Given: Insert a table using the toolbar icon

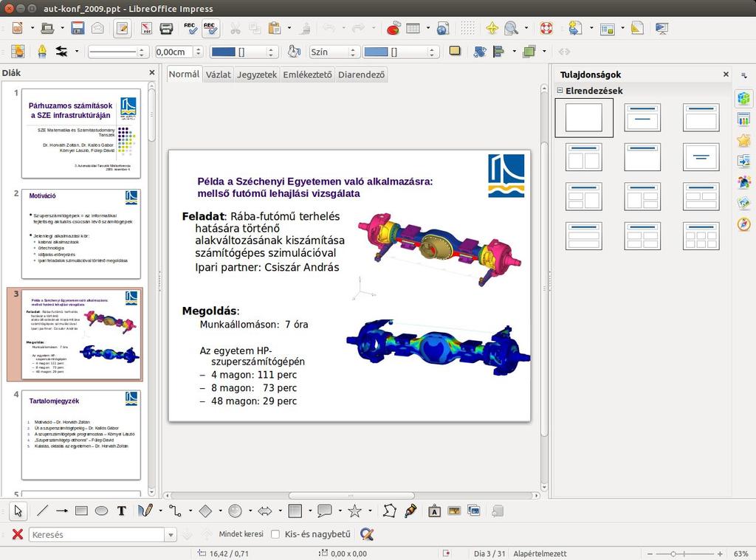Looking at the screenshot, I should click(x=413, y=29).
